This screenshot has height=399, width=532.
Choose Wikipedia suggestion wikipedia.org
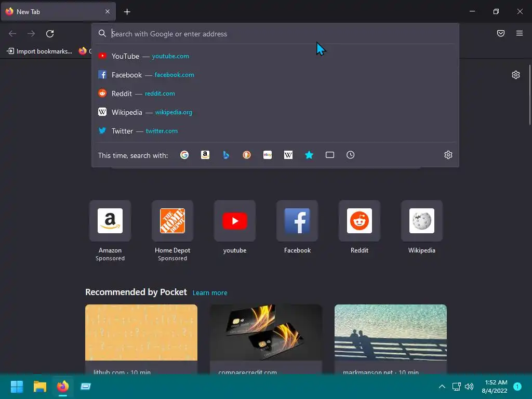(x=275, y=112)
